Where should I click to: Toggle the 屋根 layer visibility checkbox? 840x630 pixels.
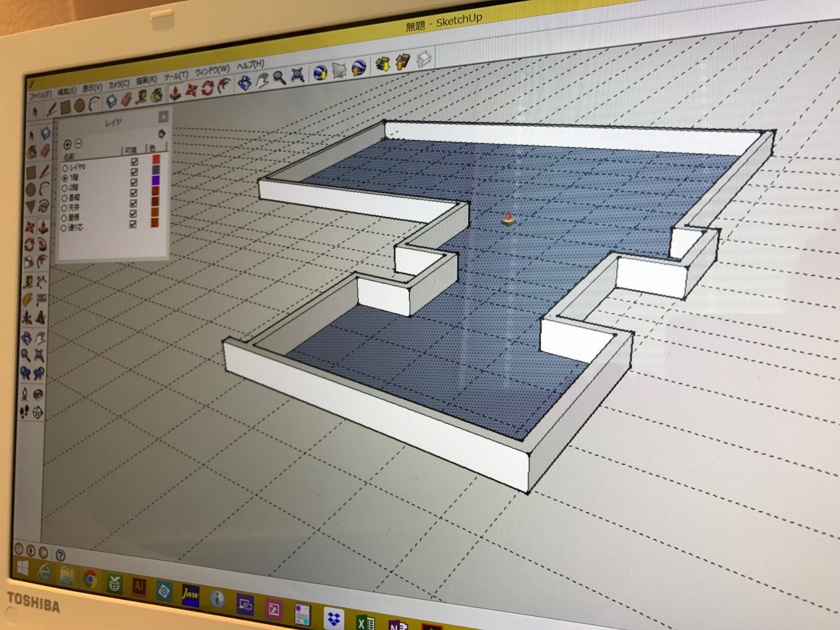pos(133,213)
